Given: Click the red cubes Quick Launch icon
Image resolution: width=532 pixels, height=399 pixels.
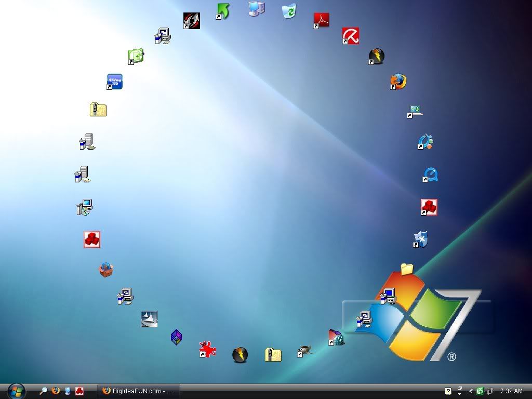Looking at the screenshot, I should tap(79, 391).
